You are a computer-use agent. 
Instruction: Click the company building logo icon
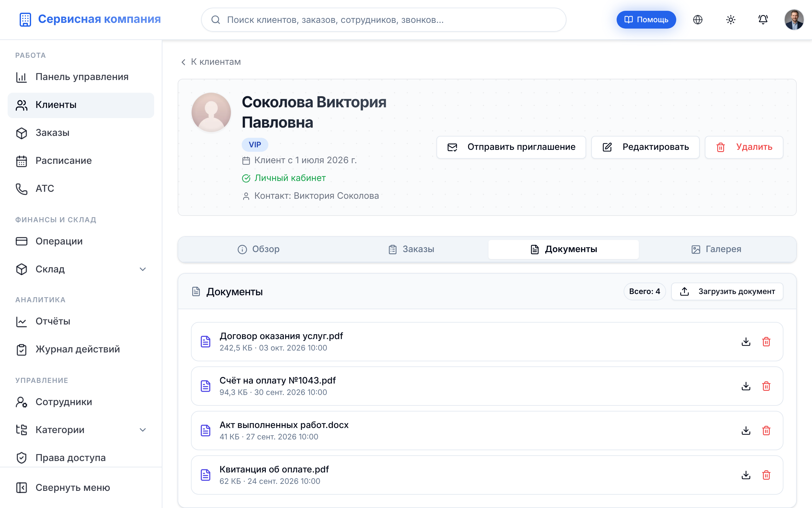(x=25, y=19)
